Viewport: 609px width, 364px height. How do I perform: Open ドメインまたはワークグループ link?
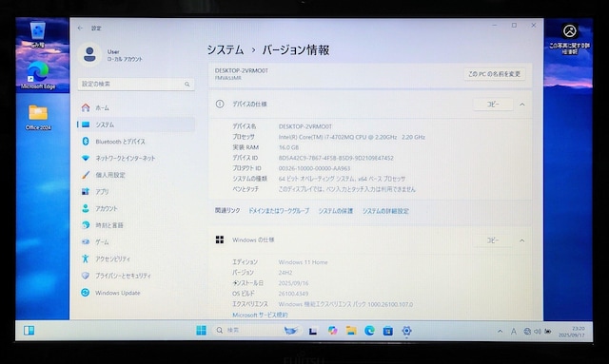point(279,211)
